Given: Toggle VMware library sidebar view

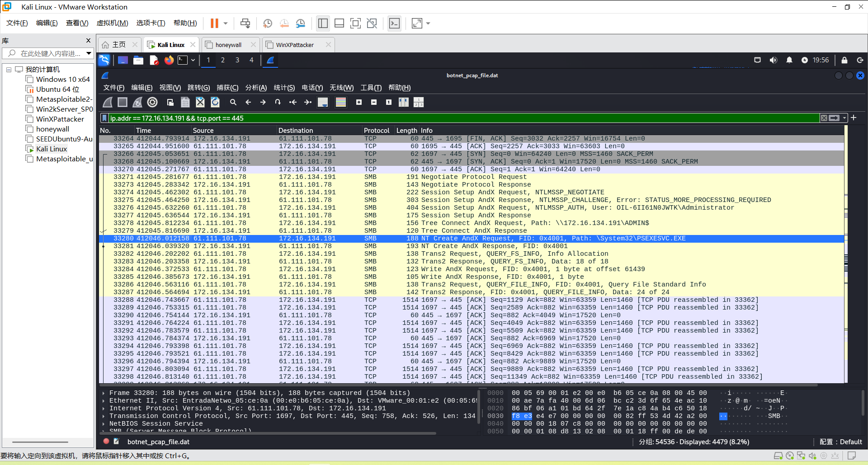Looking at the screenshot, I should click(323, 23).
